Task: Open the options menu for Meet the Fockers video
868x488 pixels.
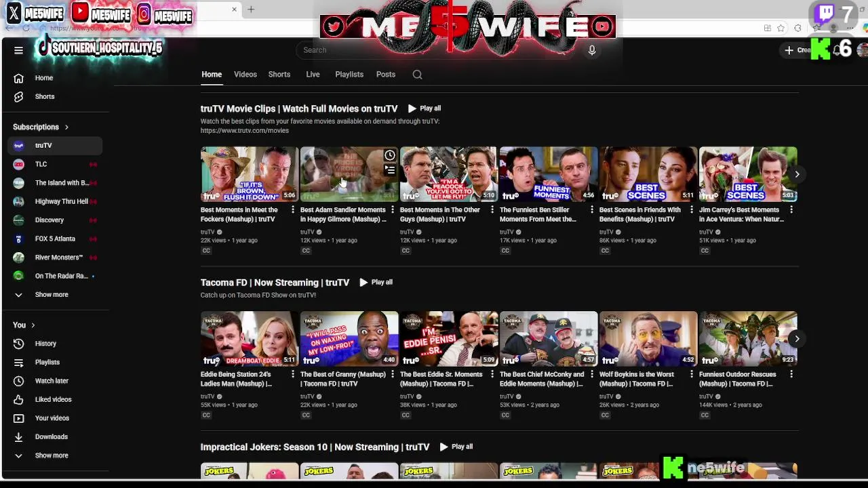Action: coord(293,210)
